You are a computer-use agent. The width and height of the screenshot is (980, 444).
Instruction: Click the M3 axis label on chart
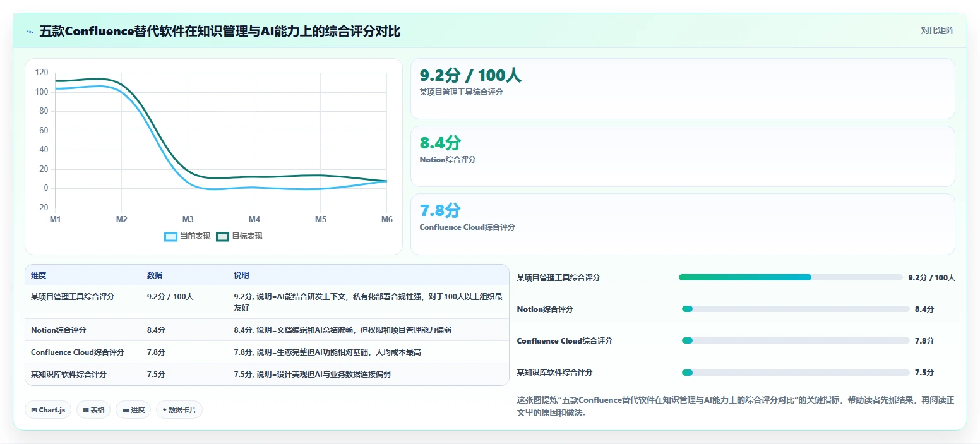coord(188,219)
